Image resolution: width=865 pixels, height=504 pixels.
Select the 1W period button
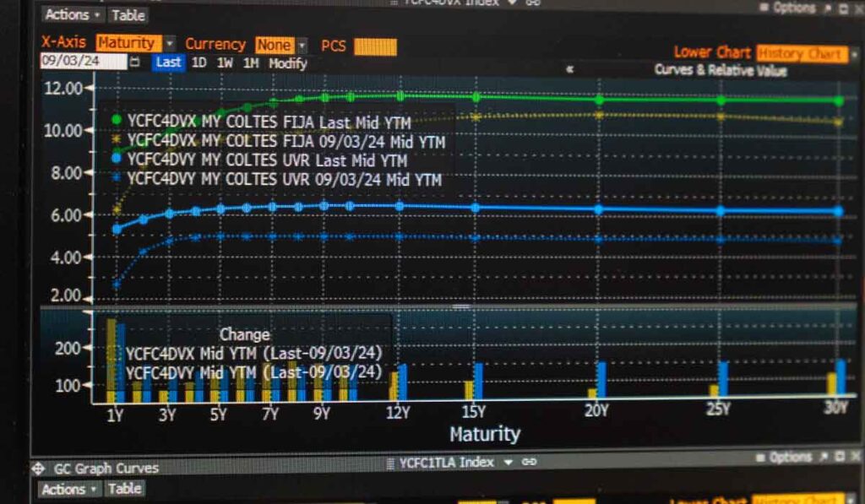(225, 62)
